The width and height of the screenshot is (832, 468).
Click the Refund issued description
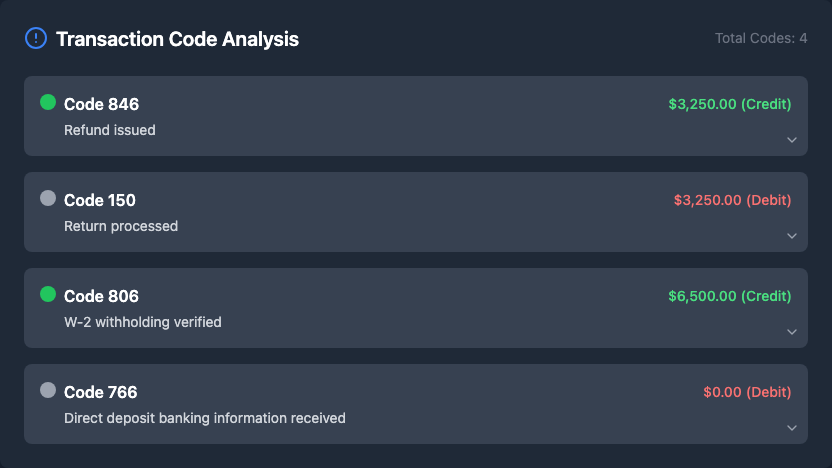(x=110, y=130)
